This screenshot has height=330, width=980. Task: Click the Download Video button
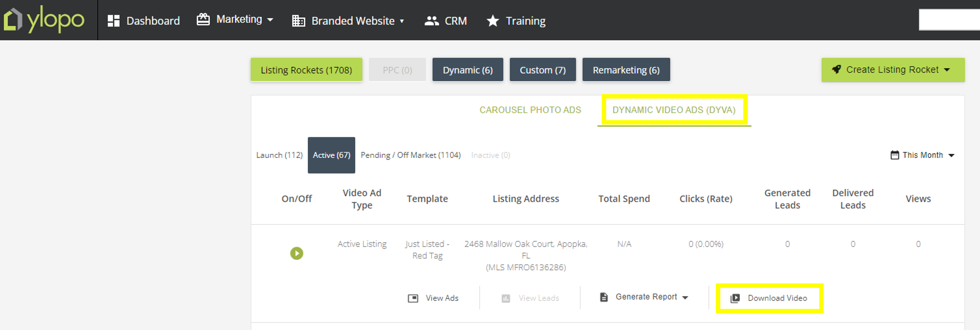[768, 298]
